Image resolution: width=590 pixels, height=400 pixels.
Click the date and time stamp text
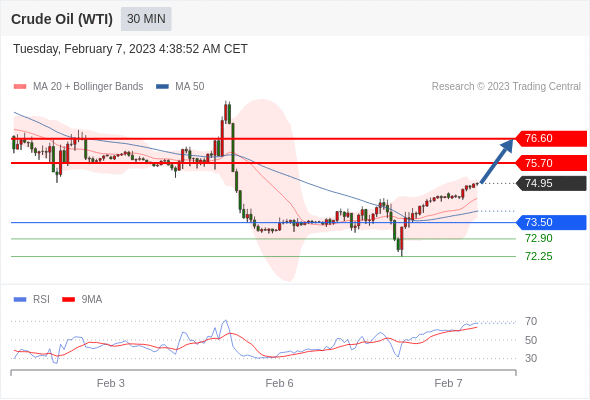(130, 49)
